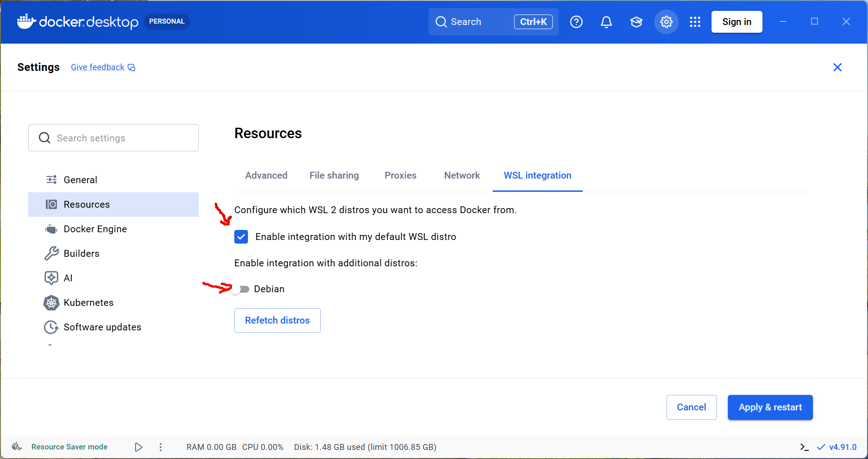Open the Give feedback link

[97, 67]
